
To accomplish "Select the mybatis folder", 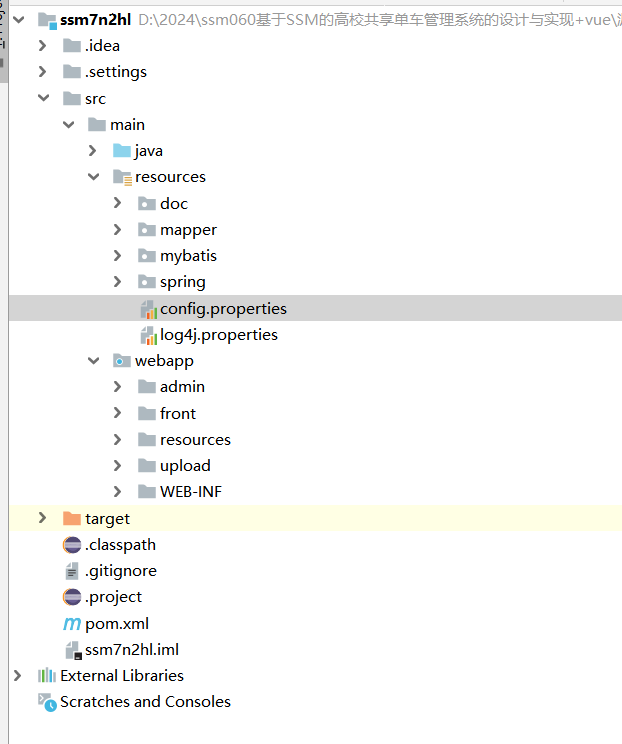I will coord(188,256).
